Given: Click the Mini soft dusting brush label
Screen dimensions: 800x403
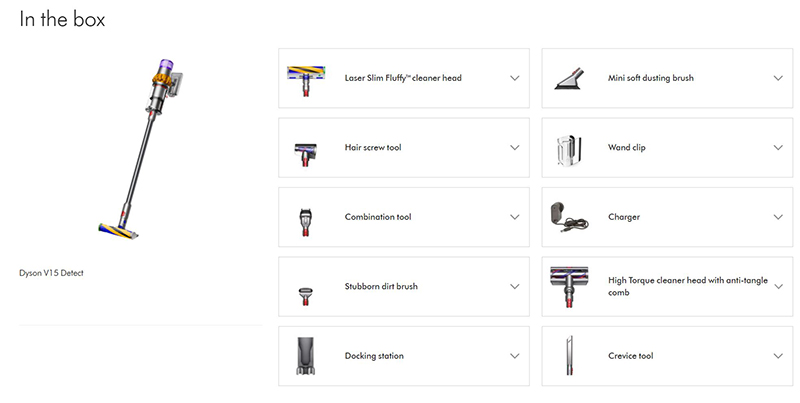Looking at the screenshot, I should click(x=650, y=78).
